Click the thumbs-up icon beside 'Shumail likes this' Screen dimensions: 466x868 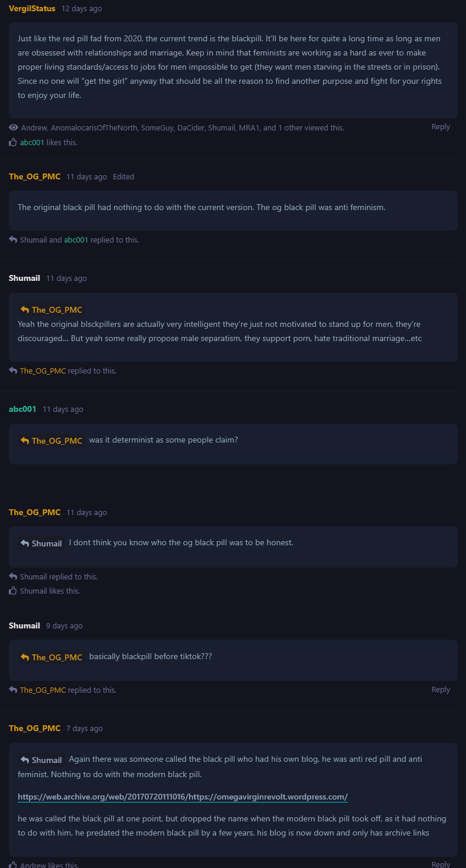[13, 591]
